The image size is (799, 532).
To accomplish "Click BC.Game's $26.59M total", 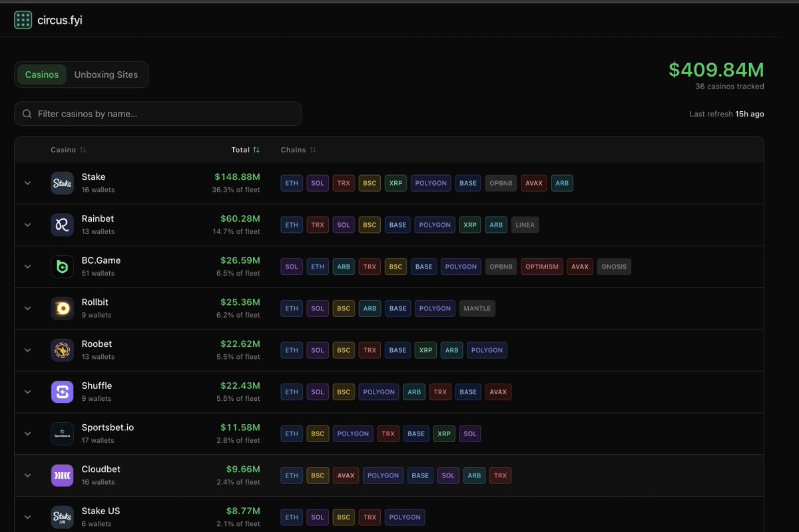I will point(240,260).
